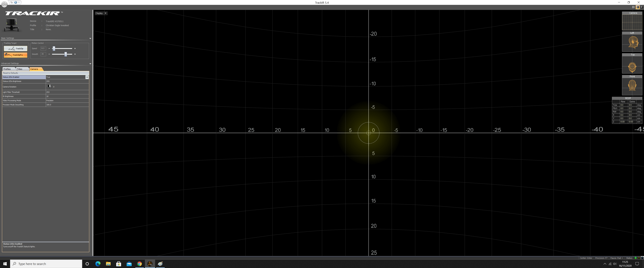Click Reset to Defaults
The height and width of the screenshot is (268, 644).
coord(11,73)
